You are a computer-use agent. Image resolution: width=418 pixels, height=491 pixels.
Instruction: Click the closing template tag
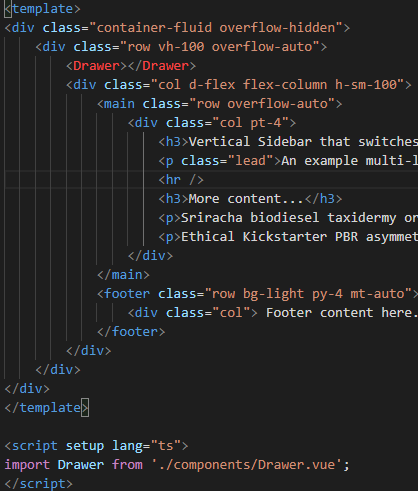pyautogui.click(x=46, y=408)
